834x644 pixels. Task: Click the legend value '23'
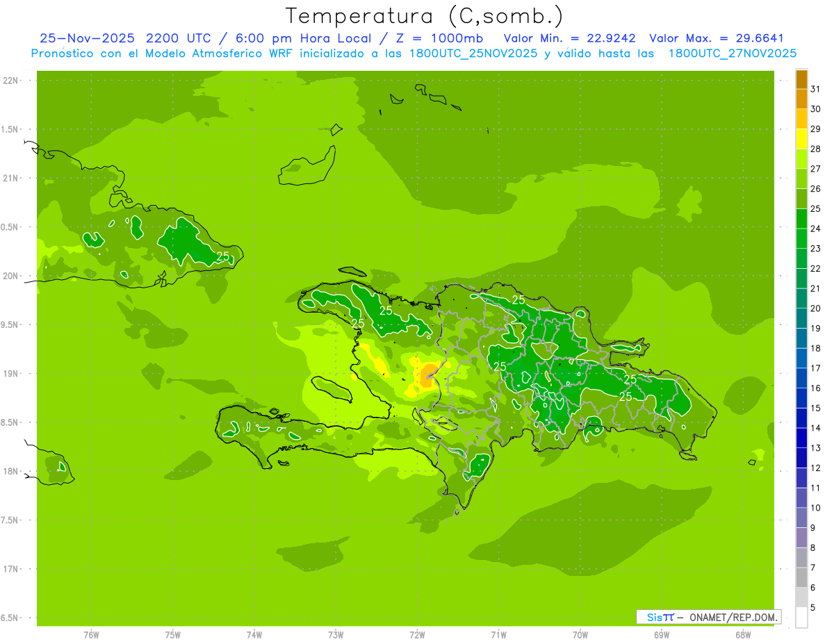816,249
